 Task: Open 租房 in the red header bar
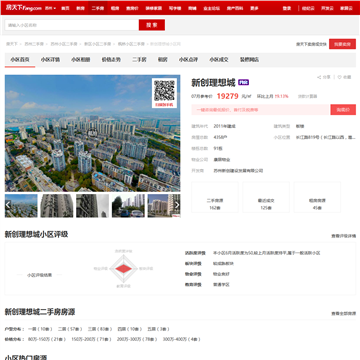pyautogui.click(x=115, y=8)
